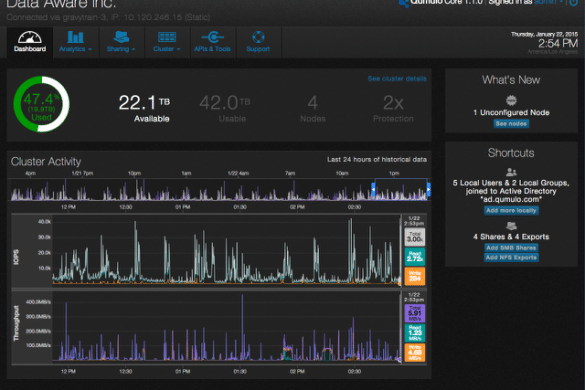This screenshot has height=390, width=585.
Task: Click the Analytics bar chart icon
Action: [75, 37]
